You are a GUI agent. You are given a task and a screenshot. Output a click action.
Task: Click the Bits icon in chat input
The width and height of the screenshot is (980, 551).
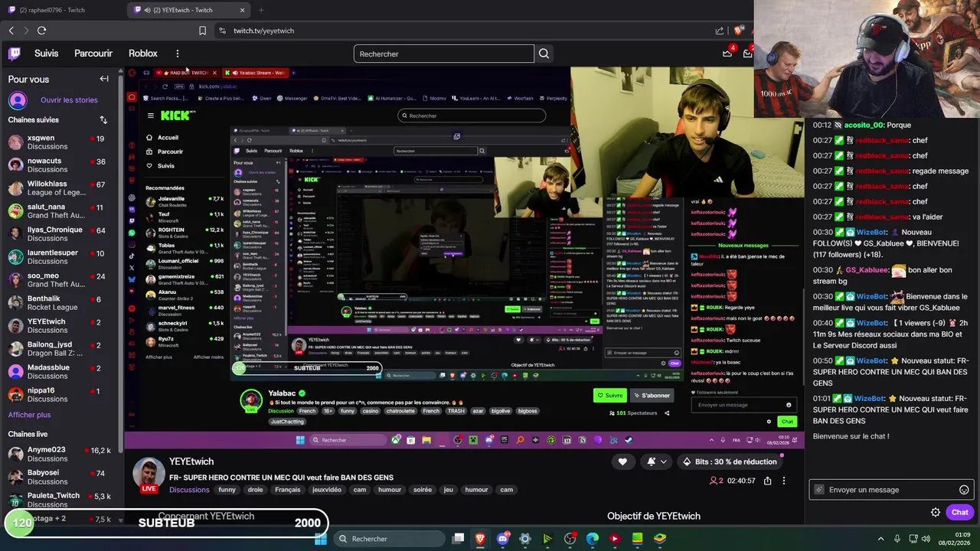pos(819,490)
